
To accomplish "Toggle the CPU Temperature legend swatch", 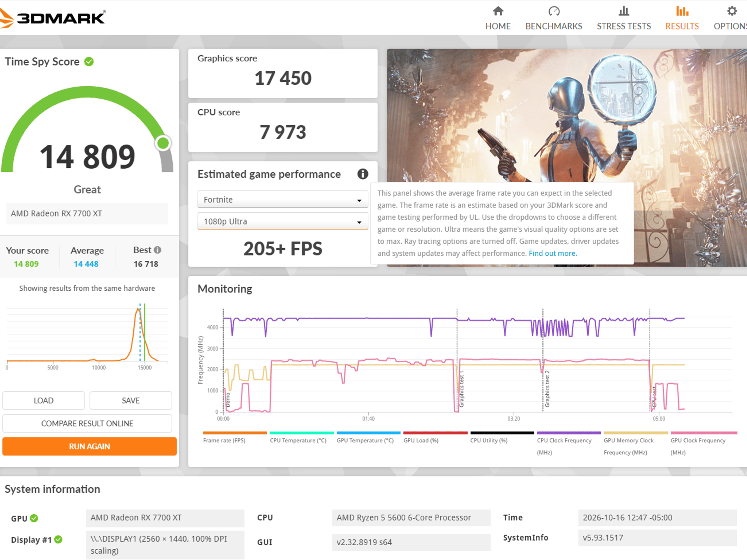I will [x=302, y=433].
